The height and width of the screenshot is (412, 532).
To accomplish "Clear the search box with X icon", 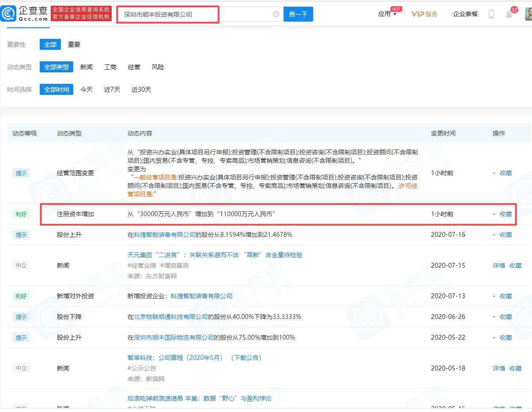I will 276,14.
